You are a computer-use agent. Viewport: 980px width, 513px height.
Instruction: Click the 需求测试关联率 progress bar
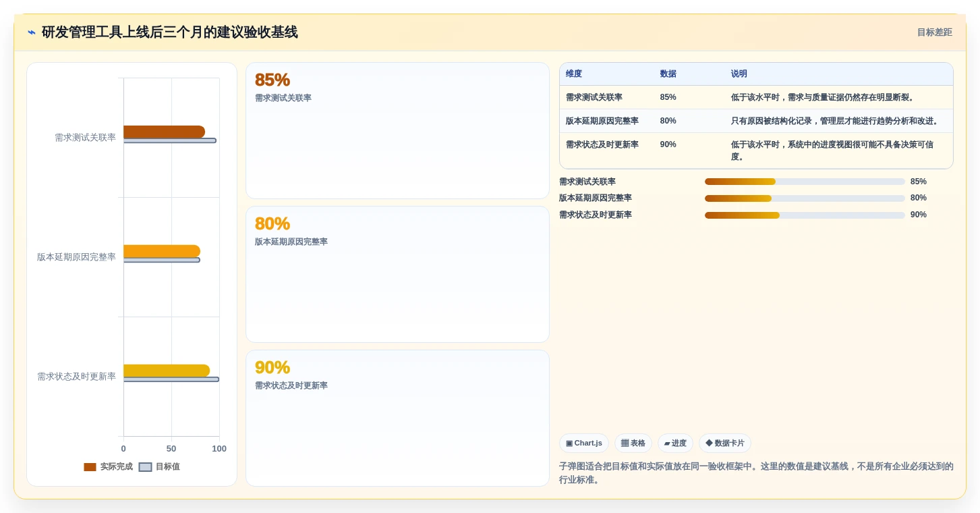tap(805, 182)
